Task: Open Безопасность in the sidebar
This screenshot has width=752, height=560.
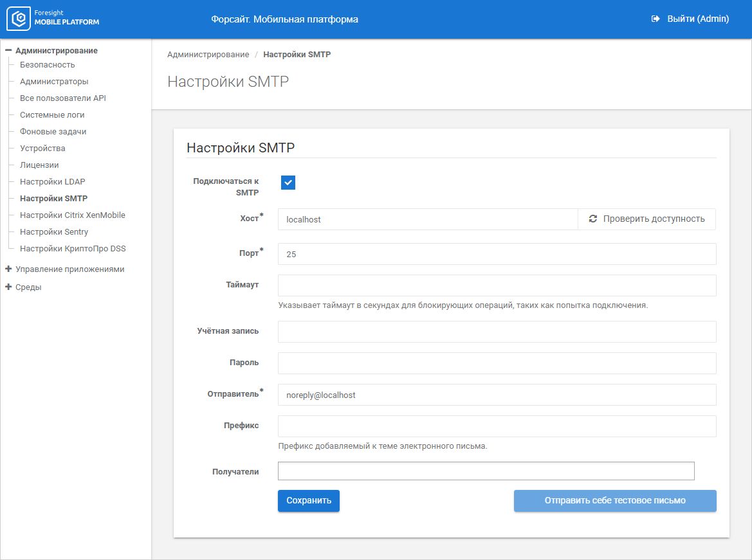Action: tap(47, 65)
